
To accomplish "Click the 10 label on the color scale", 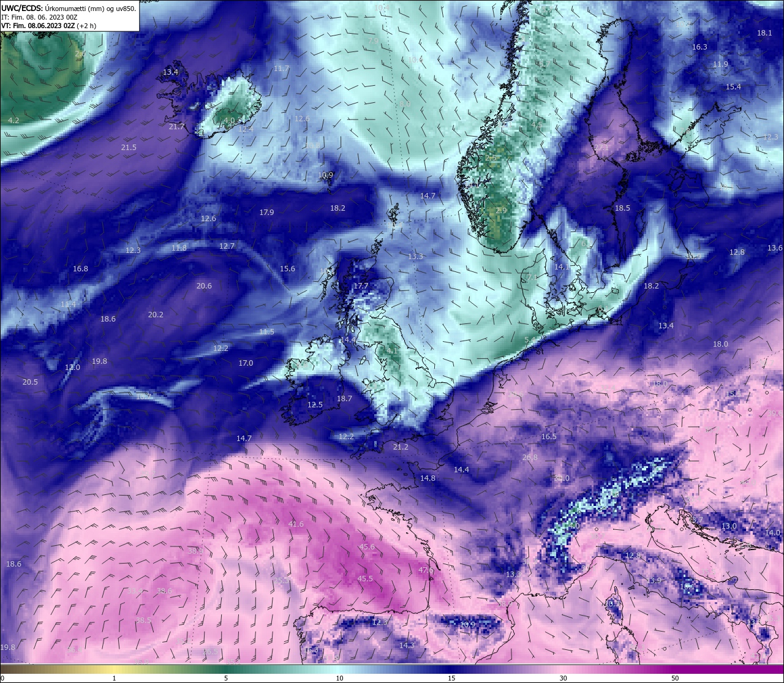I will 339,678.
